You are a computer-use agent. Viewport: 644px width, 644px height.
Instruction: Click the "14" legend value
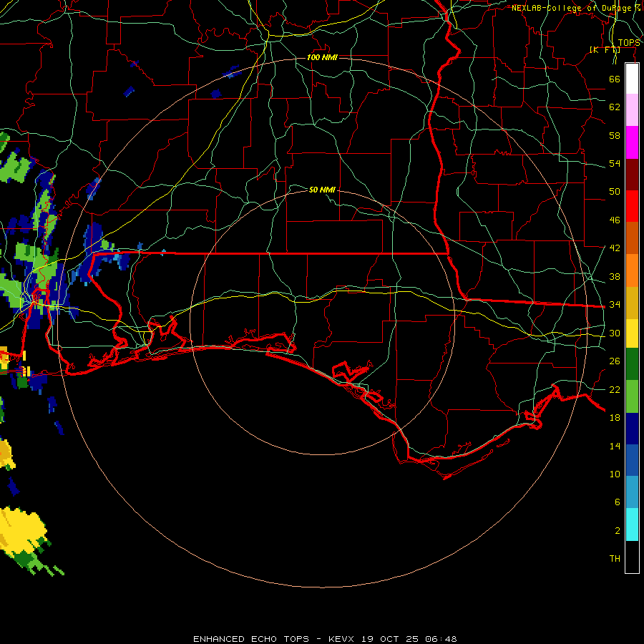(615, 446)
